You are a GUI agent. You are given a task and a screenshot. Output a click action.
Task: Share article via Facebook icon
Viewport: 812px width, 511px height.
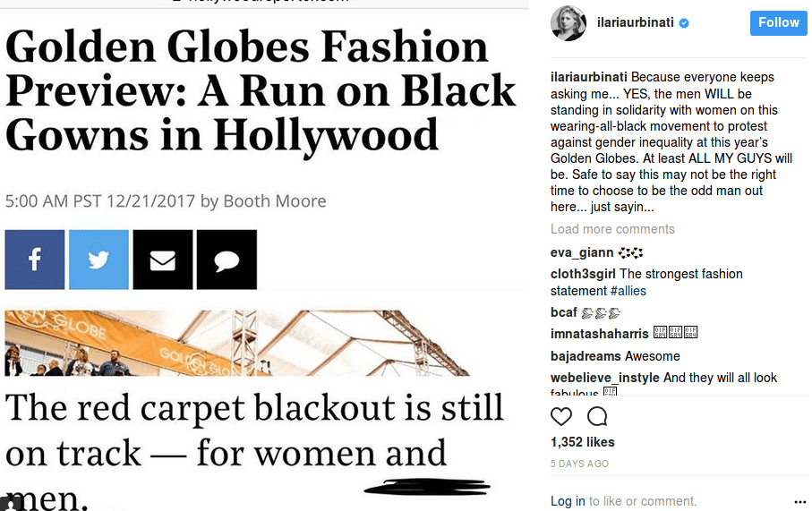point(35,260)
